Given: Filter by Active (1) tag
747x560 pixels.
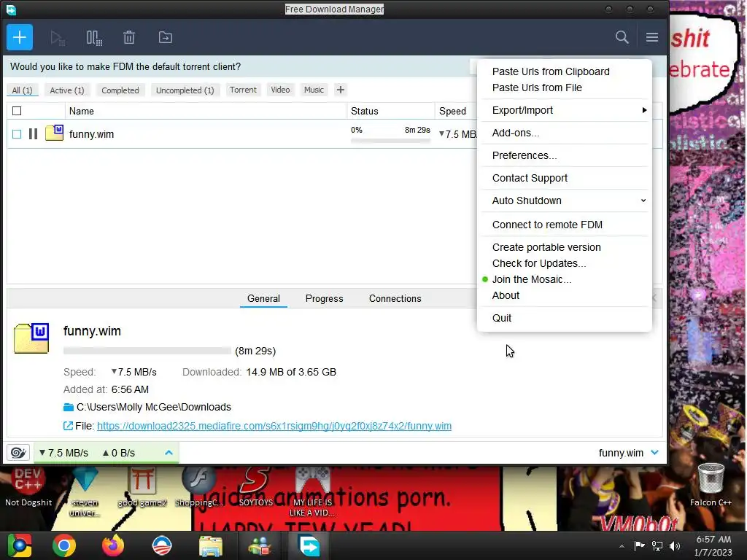Looking at the screenshot, I should click(x=66, y=90).
